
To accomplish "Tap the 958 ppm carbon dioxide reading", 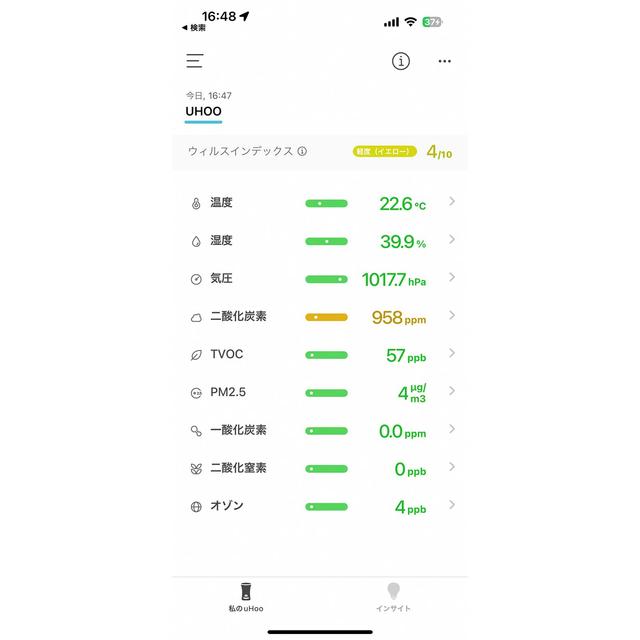I will point(399,318).
